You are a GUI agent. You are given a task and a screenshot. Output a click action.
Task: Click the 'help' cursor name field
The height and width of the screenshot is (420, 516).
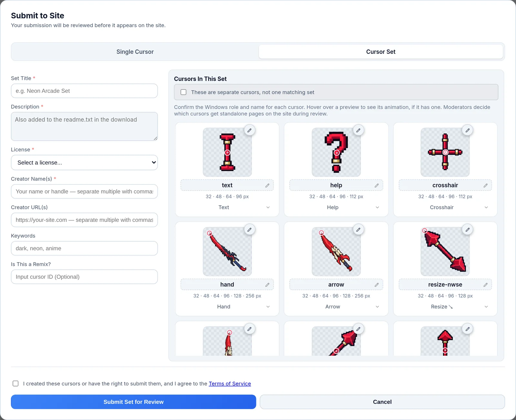click(336, 185)
